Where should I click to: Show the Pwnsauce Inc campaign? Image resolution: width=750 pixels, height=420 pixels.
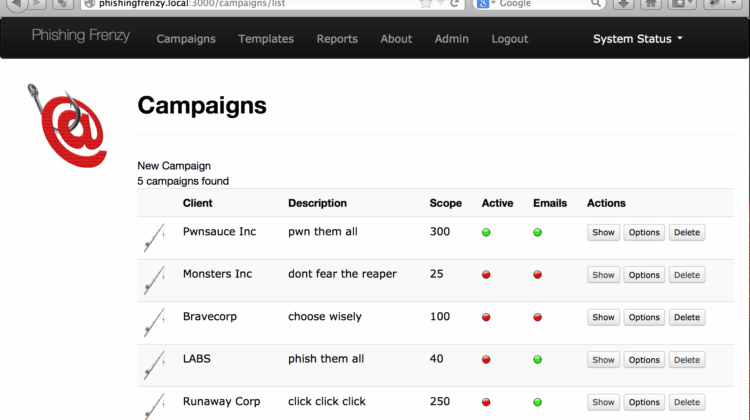[x=603, y=232]
